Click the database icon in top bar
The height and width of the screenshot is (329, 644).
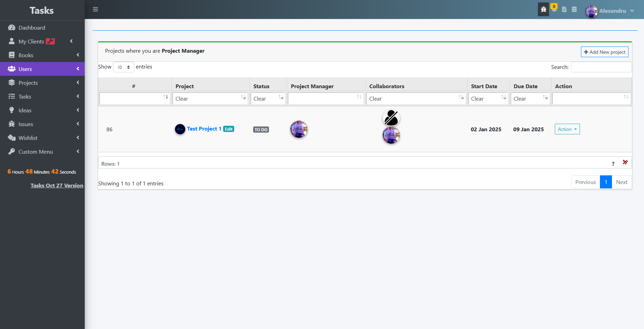574,9
